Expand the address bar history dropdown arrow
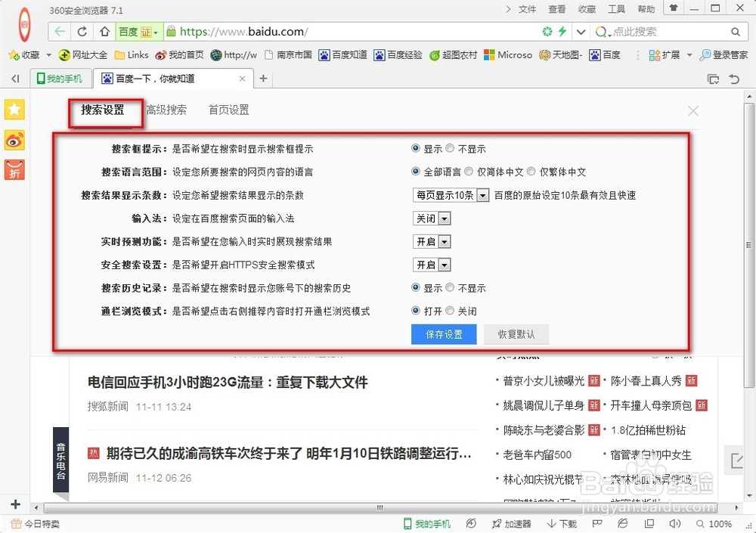 click(581, 32)
